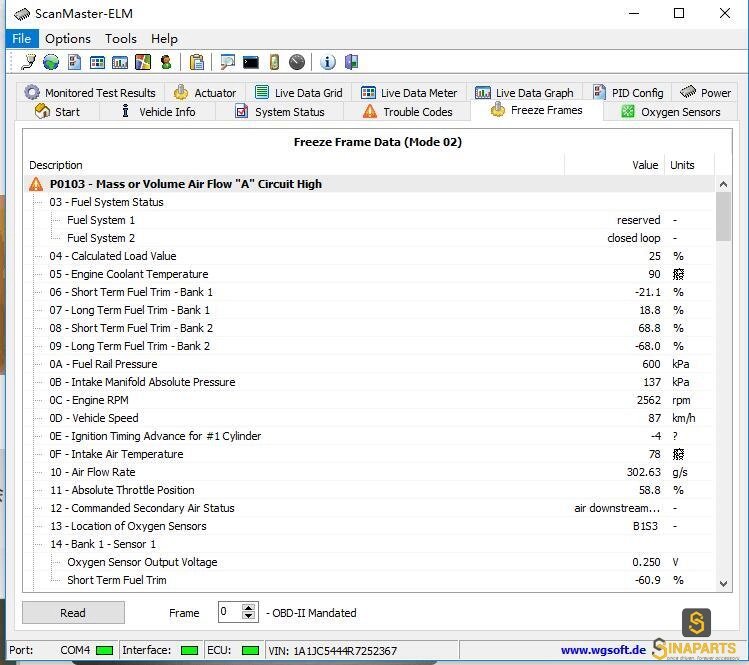Click the magnifier over screen toolbar icon
This screenshot has height=665, width=749.
click(x=227, y=62)
